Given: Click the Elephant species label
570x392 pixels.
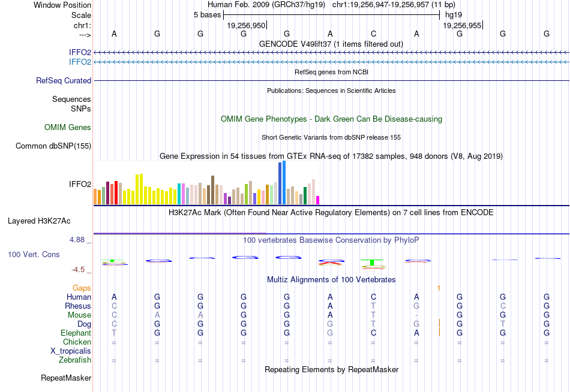Looking at the screenshot, I should 76,333.
